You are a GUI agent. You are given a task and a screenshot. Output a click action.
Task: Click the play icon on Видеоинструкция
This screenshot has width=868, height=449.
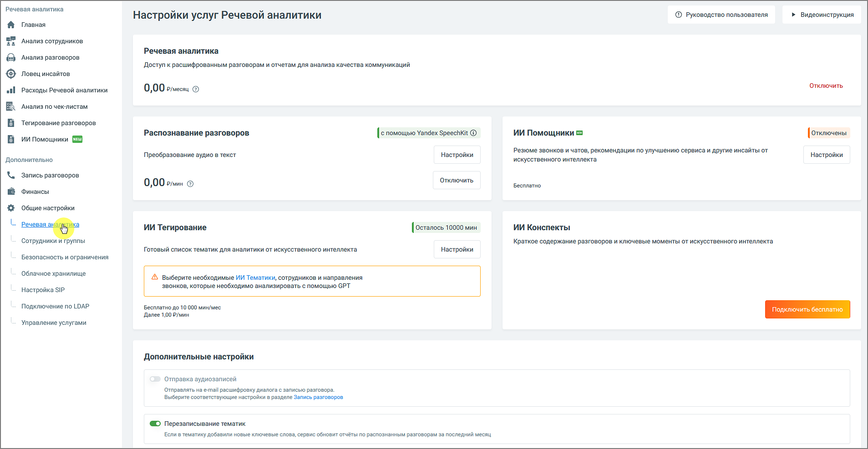click(x=793, y=15)
